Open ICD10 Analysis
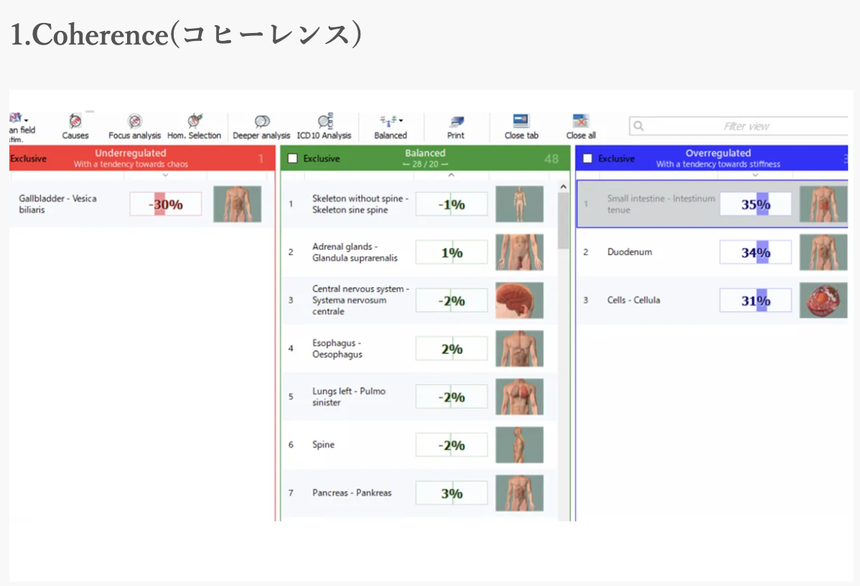This screenshot has height=586, width=860. pyautogui.click(x=324, y=125)
